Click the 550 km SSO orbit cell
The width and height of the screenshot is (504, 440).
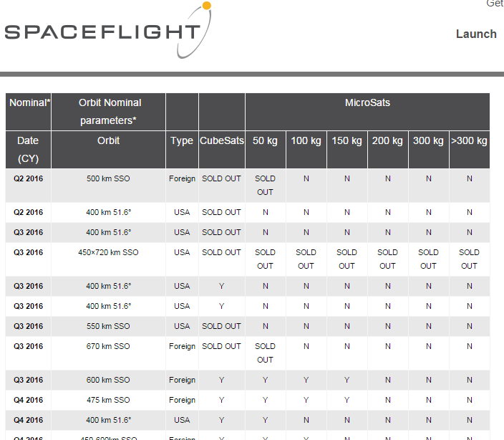(x=108, y=326)
